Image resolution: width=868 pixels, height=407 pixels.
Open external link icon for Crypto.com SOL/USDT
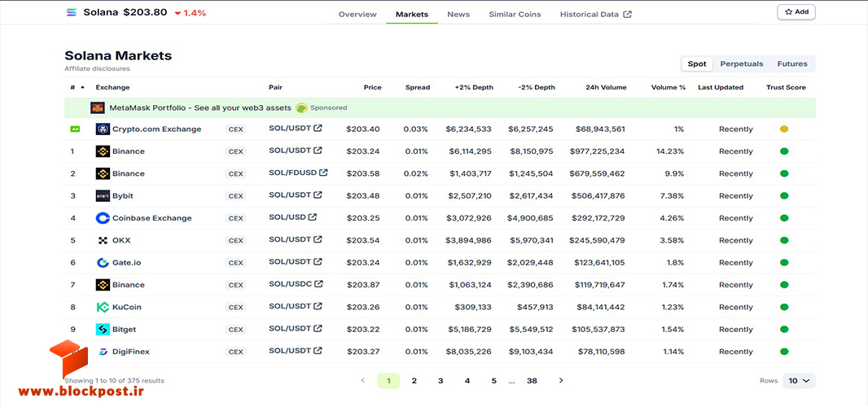pos(318,129)
